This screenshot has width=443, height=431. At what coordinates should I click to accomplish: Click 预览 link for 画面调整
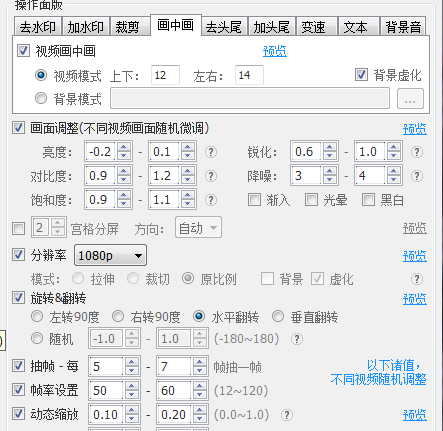[415, 129]
